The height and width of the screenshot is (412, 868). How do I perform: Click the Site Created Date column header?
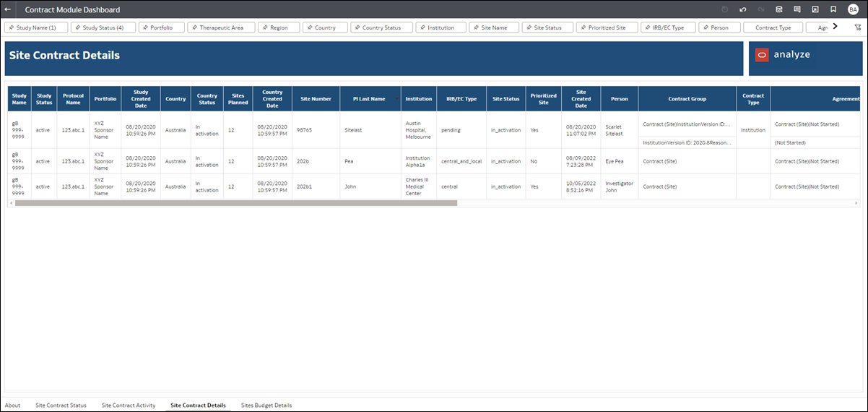[581, 98]
